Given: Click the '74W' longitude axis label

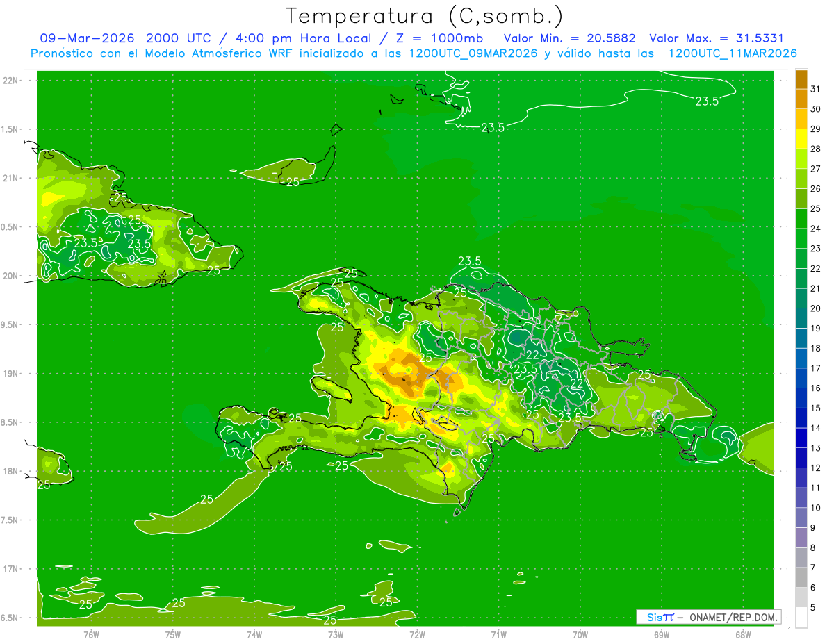Looking at the screenshot, I should (254, 634).
